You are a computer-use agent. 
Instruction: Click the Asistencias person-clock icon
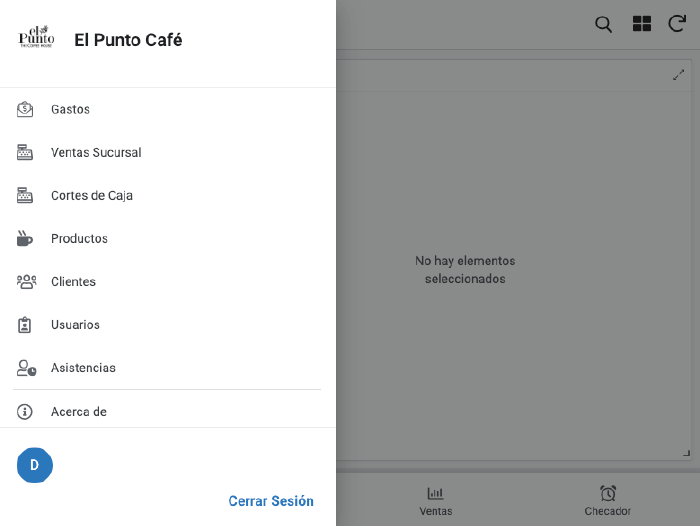tap(26, 368)
